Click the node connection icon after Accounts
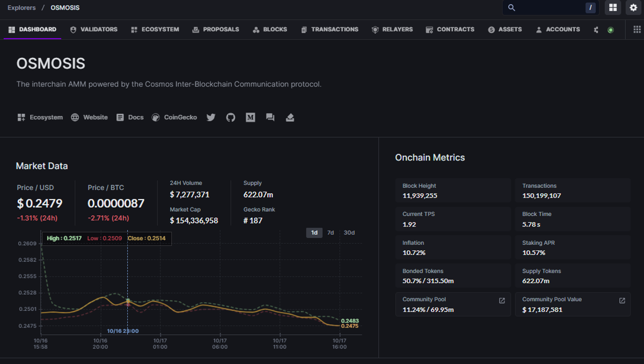 [x=596, y=30]
